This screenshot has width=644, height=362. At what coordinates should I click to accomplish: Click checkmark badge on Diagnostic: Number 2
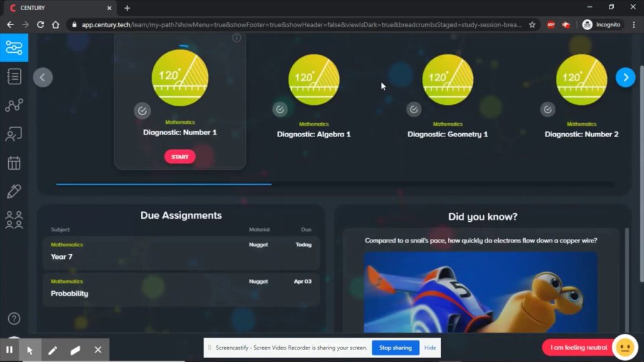(x=548, y=109)
